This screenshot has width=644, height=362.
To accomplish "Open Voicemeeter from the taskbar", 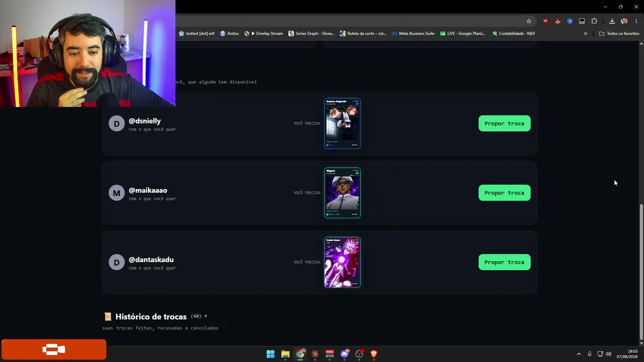I will pyautogui.click(x=330, y=354).
